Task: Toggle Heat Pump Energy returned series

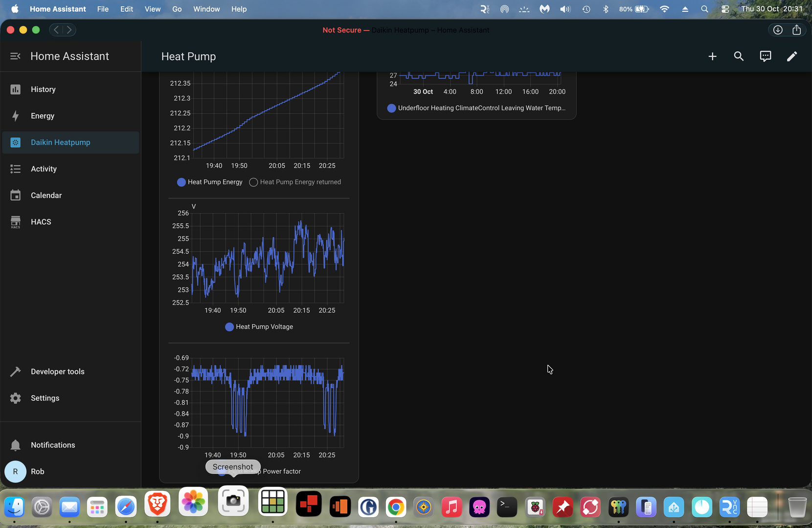Action: (295, 182)
